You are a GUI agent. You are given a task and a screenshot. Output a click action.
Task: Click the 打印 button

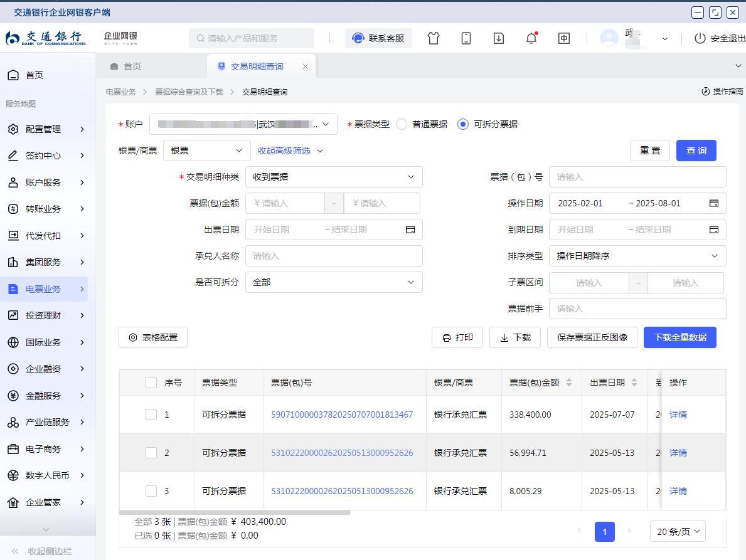[457, 337]
